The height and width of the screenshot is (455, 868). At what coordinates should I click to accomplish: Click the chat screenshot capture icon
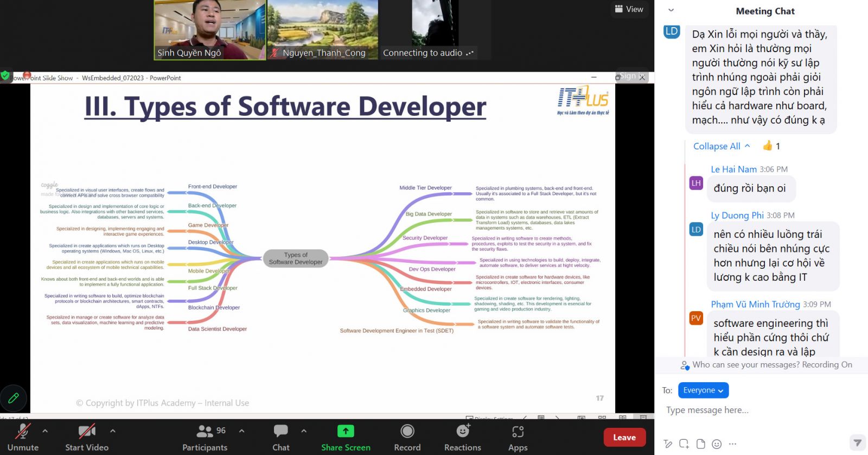[684, 444]
